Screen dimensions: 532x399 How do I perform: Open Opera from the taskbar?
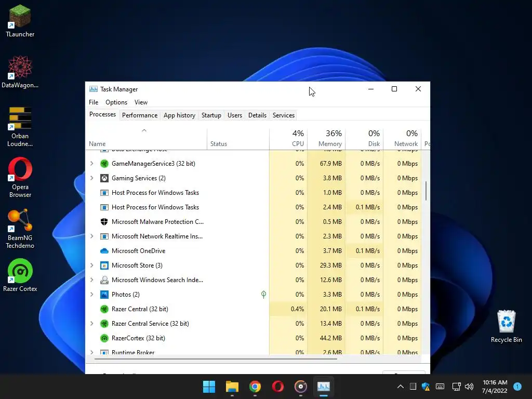point(278,387)
